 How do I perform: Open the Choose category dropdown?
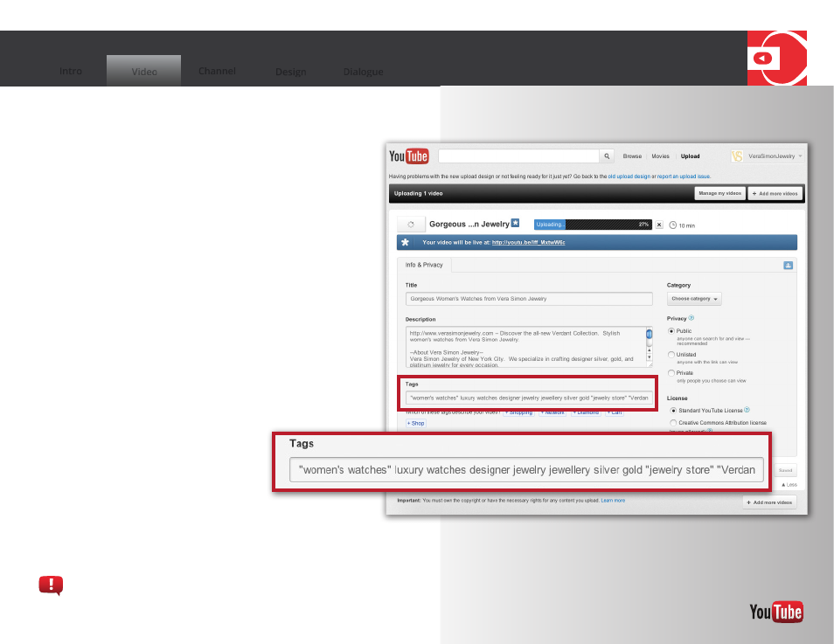[694, 299]
